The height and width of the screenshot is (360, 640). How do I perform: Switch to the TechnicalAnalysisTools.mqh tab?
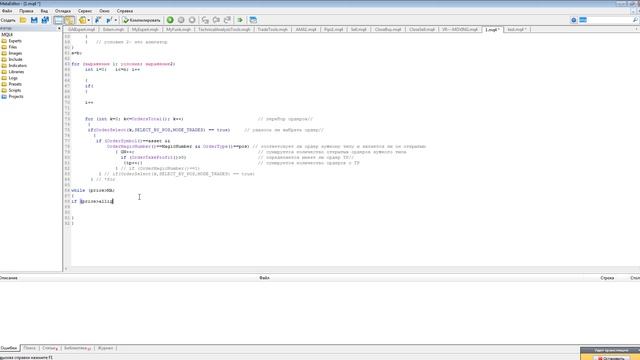tap(224, 30)
